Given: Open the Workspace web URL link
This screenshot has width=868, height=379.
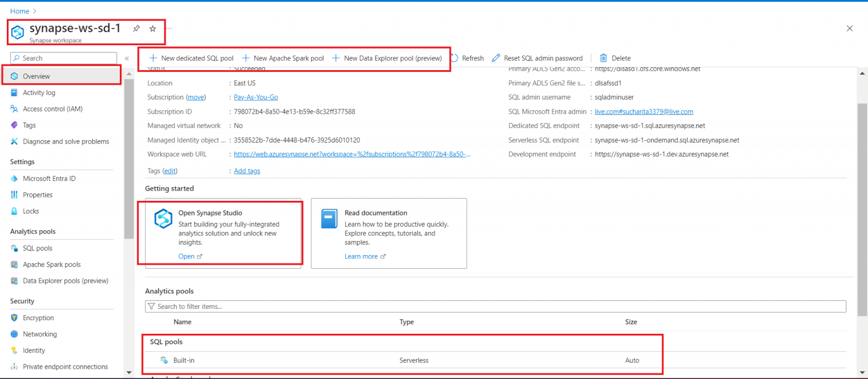Looking at the screenshot, I should (x=352, y=154).
